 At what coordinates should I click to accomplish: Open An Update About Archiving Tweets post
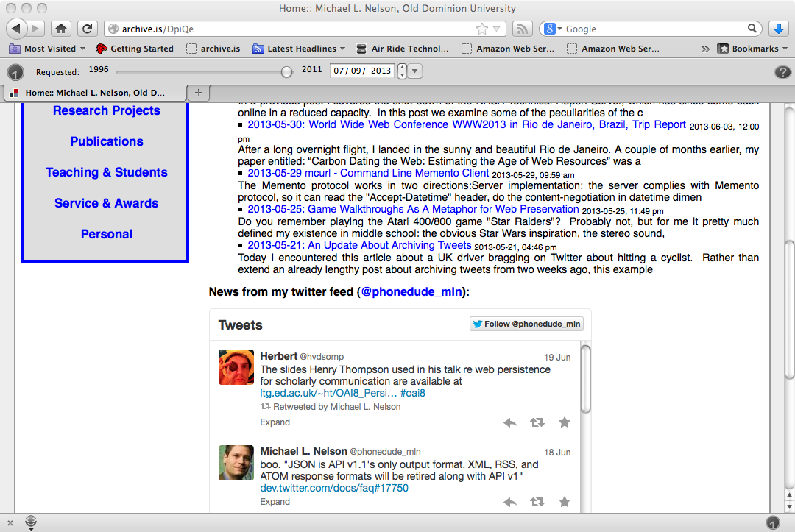tap(359, 245)
